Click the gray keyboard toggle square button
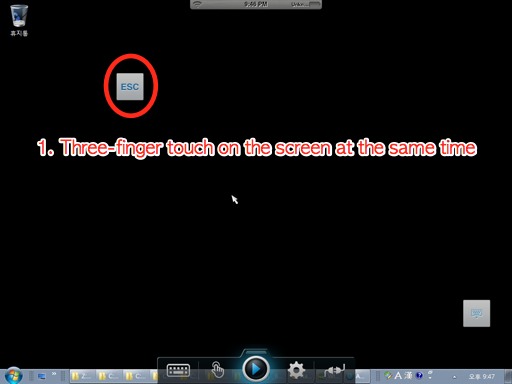Viewport: 512px width, 384px height. (476, 313)
